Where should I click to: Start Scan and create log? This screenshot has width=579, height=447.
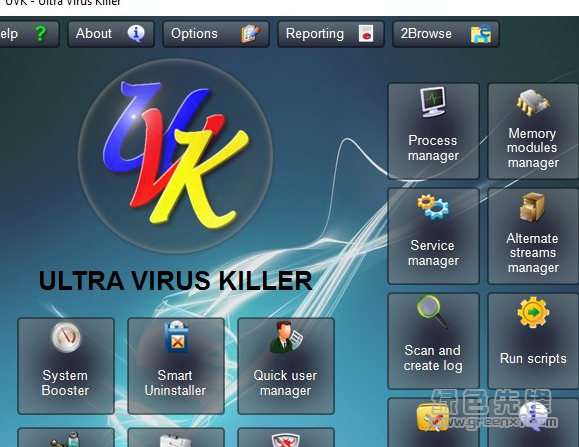pyautogui.click(x=433, y=341)
